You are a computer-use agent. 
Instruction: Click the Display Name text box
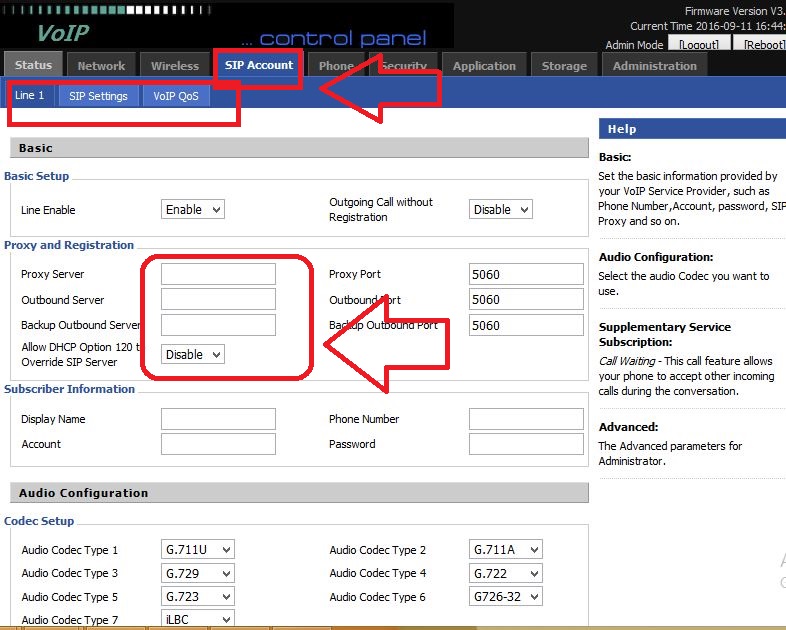[x=218, y=419]
